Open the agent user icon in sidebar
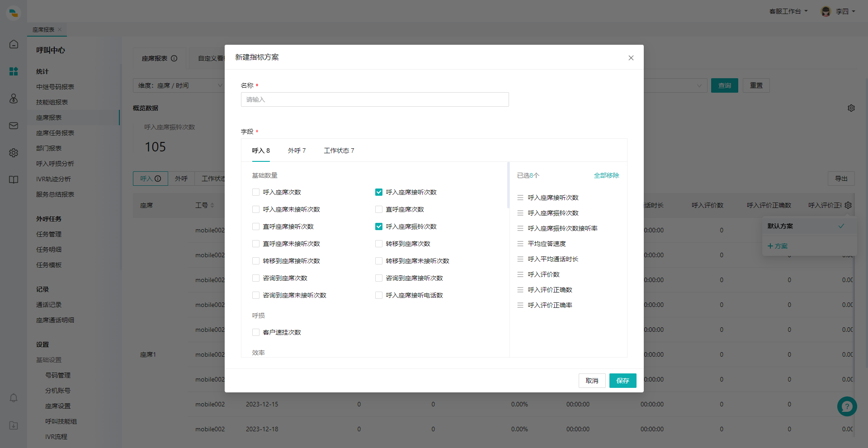 pos(14,99)
